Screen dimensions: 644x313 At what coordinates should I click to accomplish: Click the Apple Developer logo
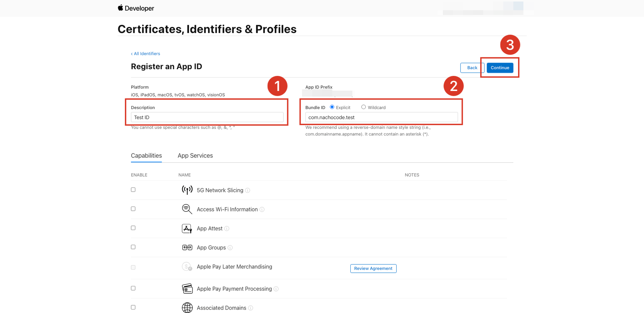(x=136, y=8)
